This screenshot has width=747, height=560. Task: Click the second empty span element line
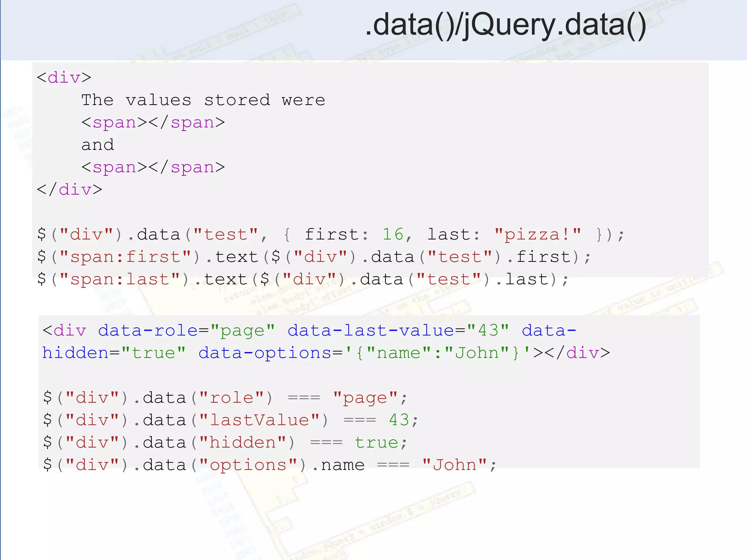tap(153, 167)
